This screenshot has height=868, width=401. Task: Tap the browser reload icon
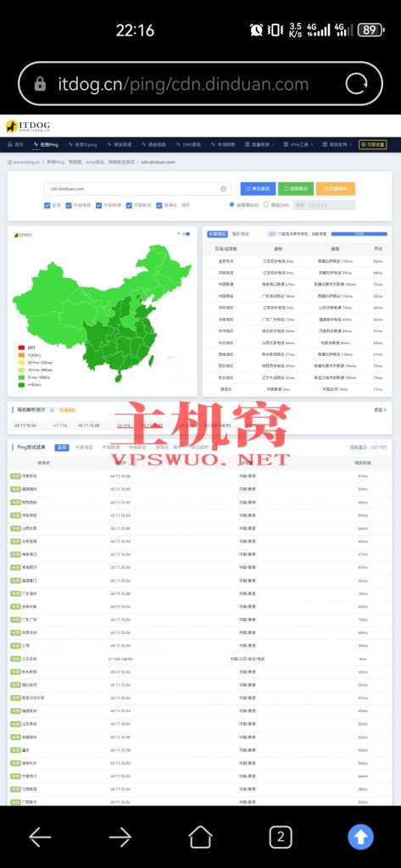(357, 84)
